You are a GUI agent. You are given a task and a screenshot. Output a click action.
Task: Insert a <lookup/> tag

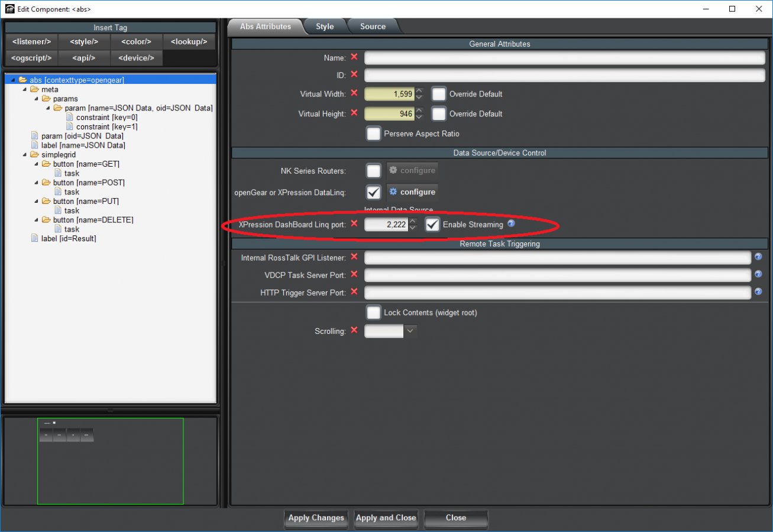(x=189, y=42)
